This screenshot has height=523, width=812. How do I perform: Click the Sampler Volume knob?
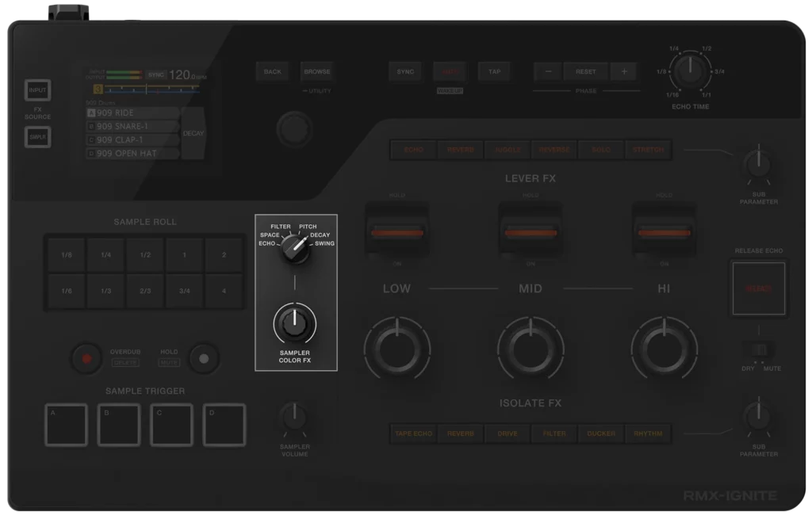click(294, 418)
